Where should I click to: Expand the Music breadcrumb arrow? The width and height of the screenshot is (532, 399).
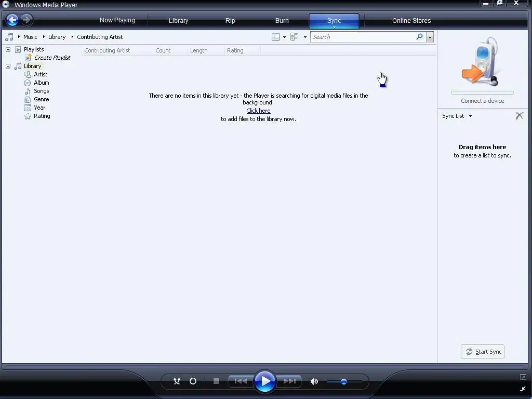click(x=19, y=37)
